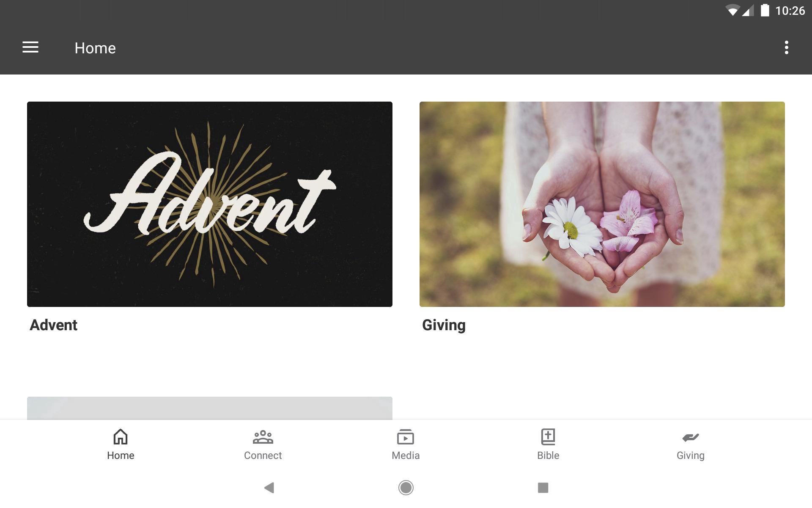The height and width of the screenshot is (508, 812).
Task: Tap the Giving hand icon
Action: point(690,437)
